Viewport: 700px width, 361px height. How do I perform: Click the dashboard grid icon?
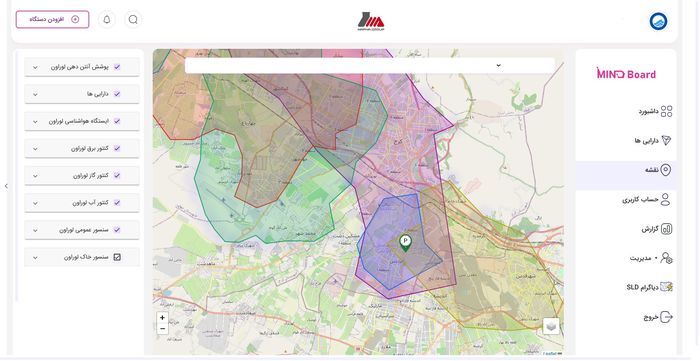click(x=666, y=111)
